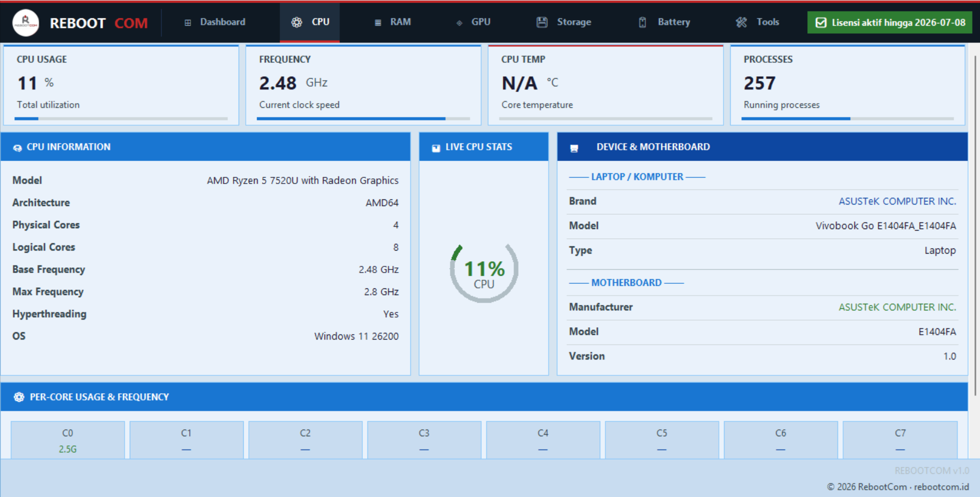Switch to the RAM tab

[x=392, y=22]
